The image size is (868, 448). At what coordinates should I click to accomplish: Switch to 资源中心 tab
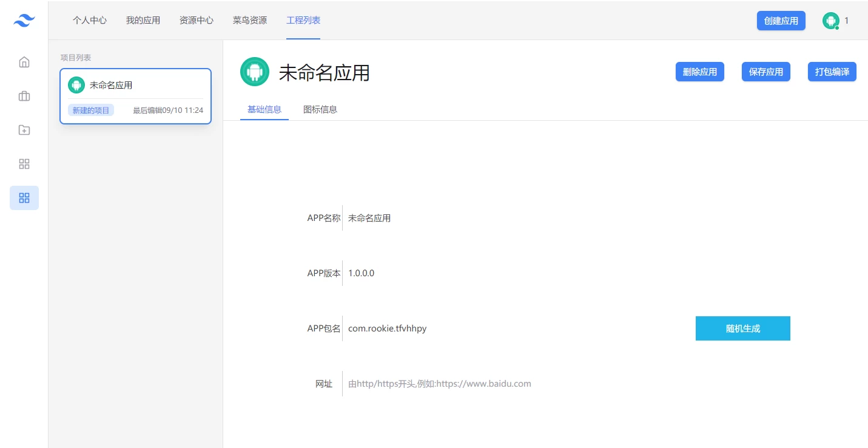(197, 20)
